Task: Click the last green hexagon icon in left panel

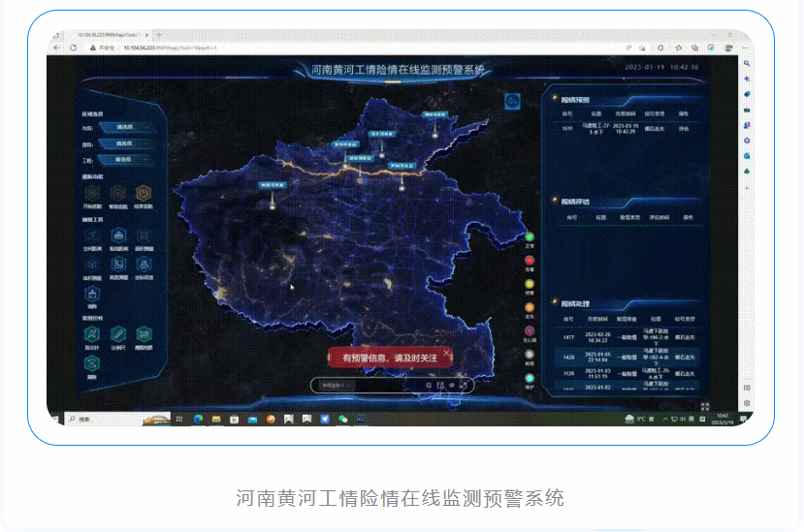Action: click(x=92, y=364)
